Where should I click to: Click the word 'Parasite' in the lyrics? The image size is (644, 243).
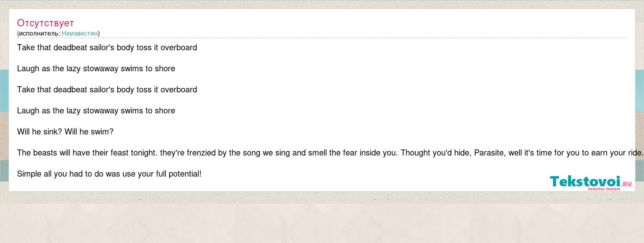(x=489, y=153)
